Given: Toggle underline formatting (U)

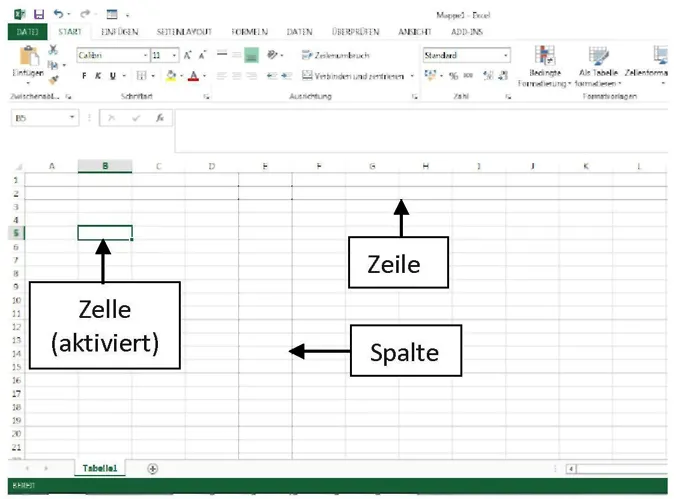Looking at the screenshot, I should (x=111, y=76).
